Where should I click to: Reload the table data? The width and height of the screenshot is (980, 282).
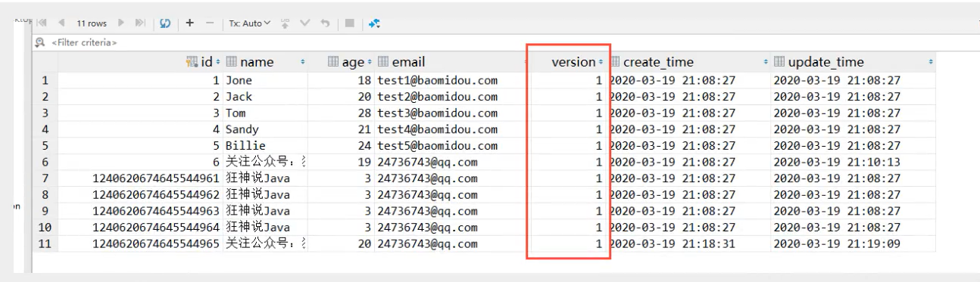(164, 23)
